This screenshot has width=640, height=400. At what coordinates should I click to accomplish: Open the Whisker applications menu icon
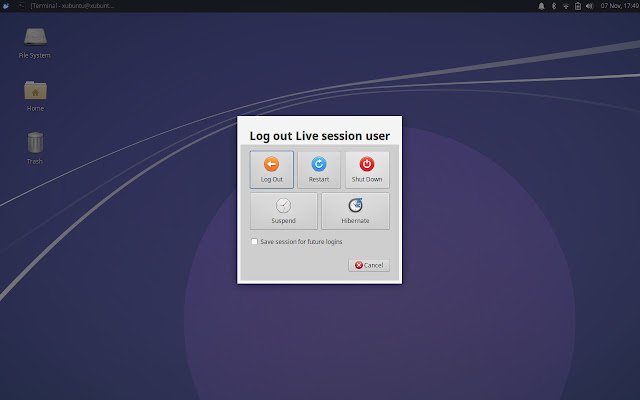[6, 6]
